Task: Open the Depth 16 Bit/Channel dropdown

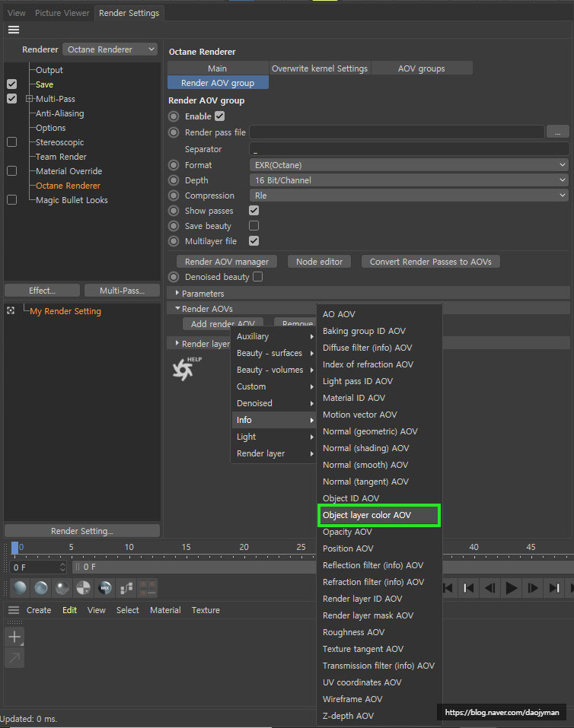Action: [x=409, y=180]
